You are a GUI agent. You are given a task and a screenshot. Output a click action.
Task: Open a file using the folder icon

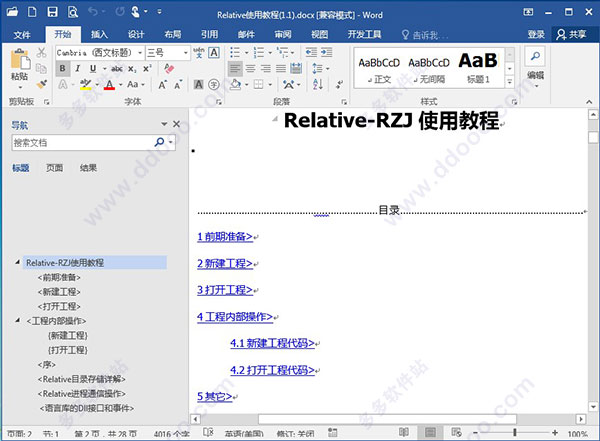coord(13,12)
